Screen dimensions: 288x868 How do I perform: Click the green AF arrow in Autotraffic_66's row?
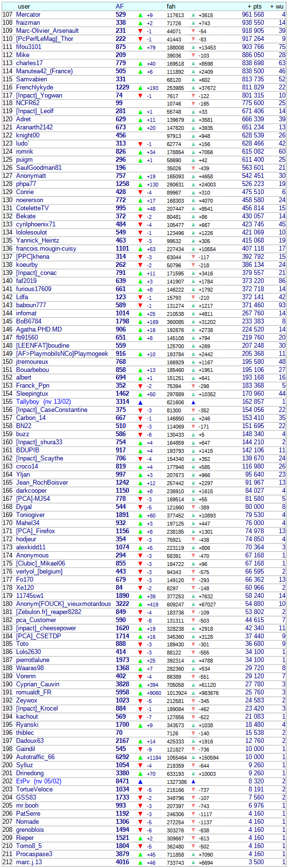tap(140, 757)
